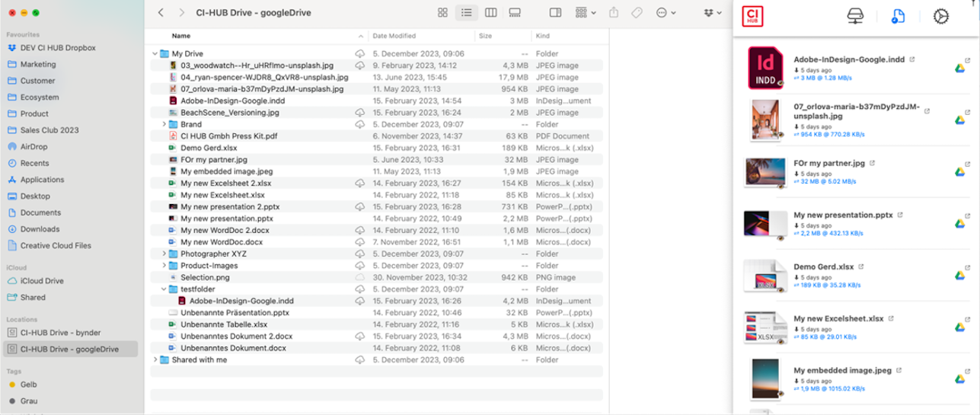Go back with the Finder back arrow
980x415 pixels.
[x=161, y=13]
